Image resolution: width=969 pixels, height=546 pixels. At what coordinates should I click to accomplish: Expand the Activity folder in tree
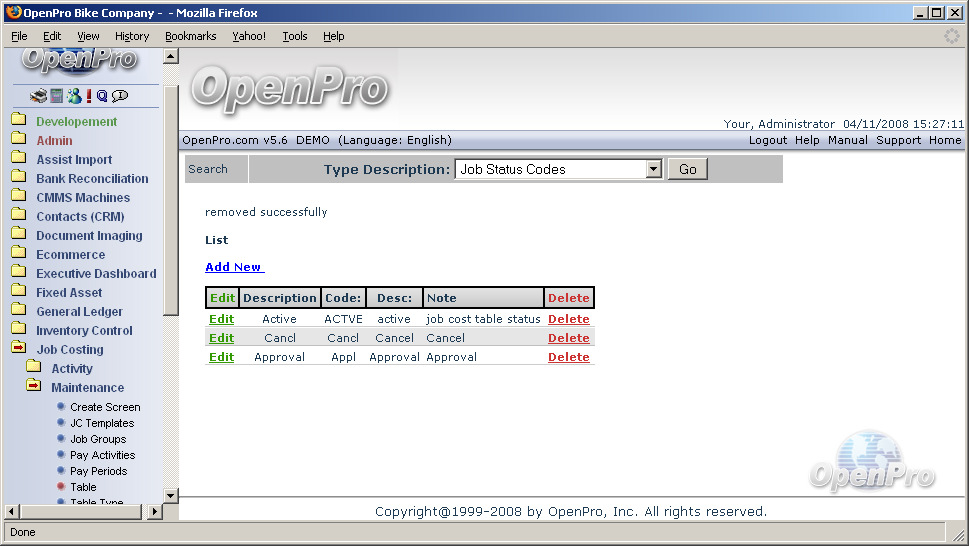pos(34,368)
